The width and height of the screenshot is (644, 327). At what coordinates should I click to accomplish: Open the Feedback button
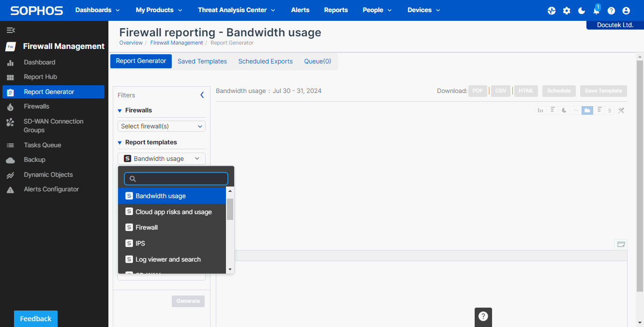(x=36, y=319)
